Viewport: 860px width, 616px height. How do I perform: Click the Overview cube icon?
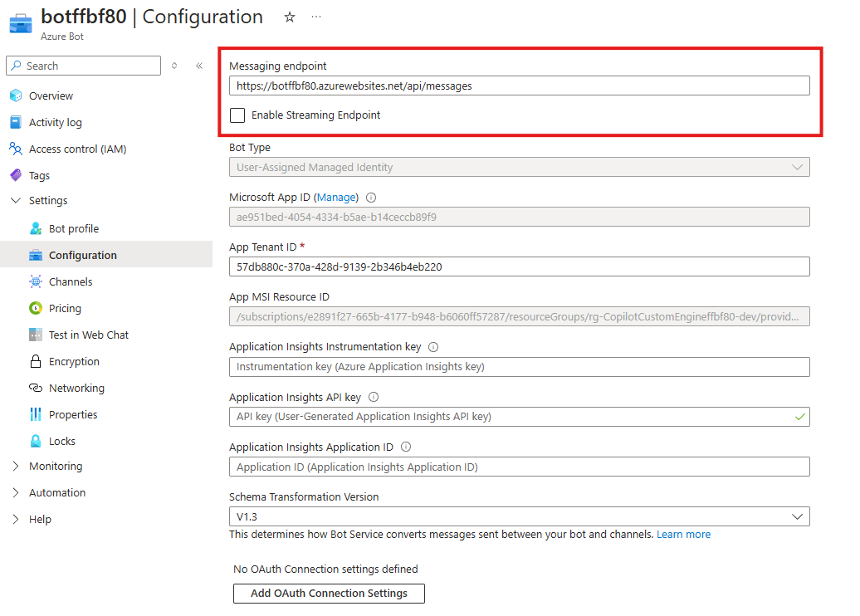[x=16, y=95]
